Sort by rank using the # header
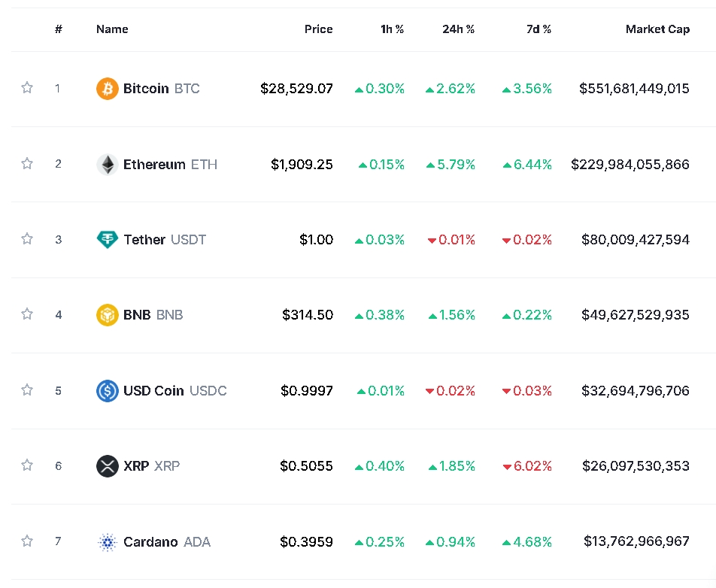This screenshot has width=716, height=588. point(59,29)
